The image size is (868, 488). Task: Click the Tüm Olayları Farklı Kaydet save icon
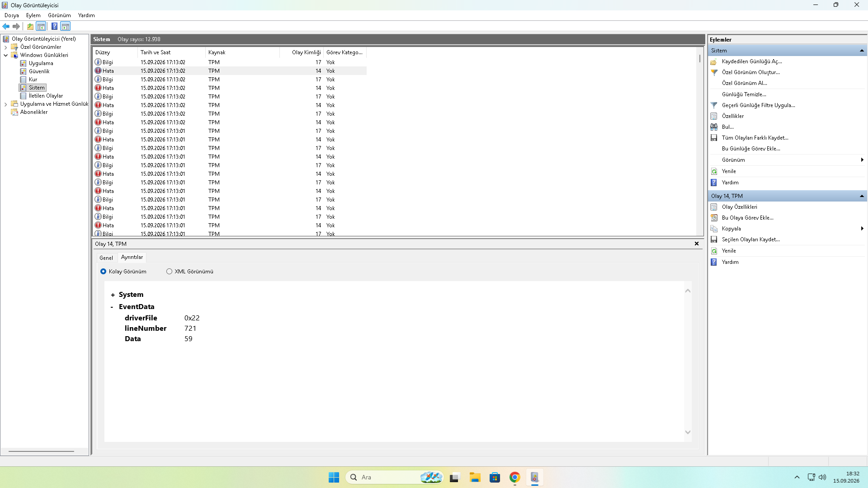(x=714, y=138)
